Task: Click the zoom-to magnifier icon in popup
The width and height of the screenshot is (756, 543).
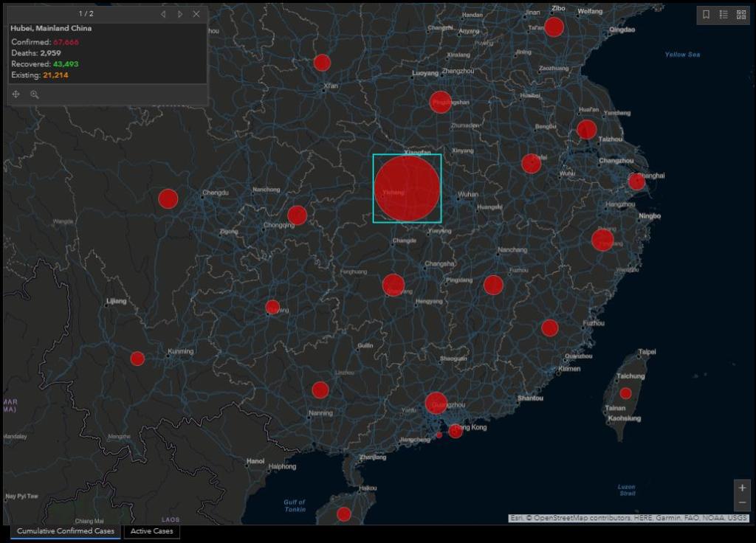Action: (x=34, y=94)
